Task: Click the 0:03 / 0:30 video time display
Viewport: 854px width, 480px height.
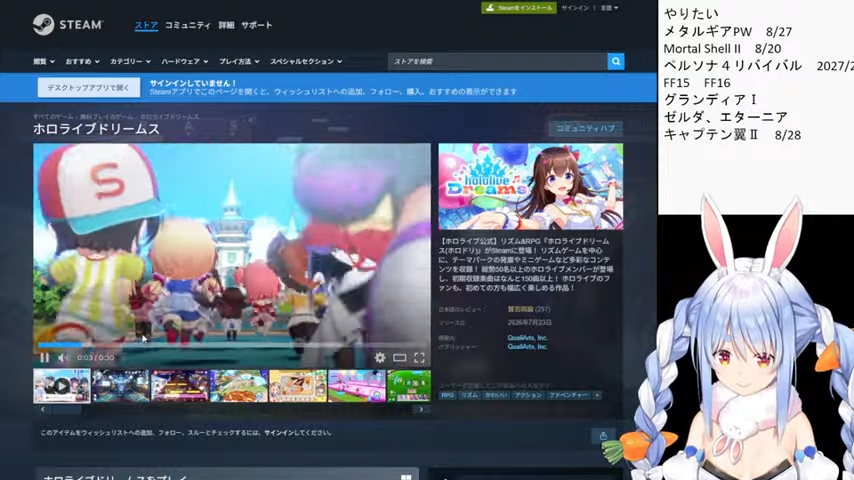Action: (x=95, y=357)
